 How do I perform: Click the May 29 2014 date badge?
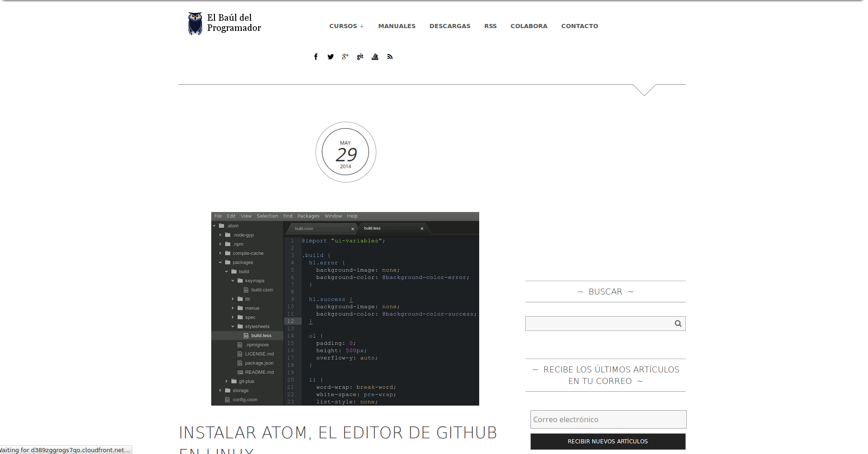coord(346,152)
